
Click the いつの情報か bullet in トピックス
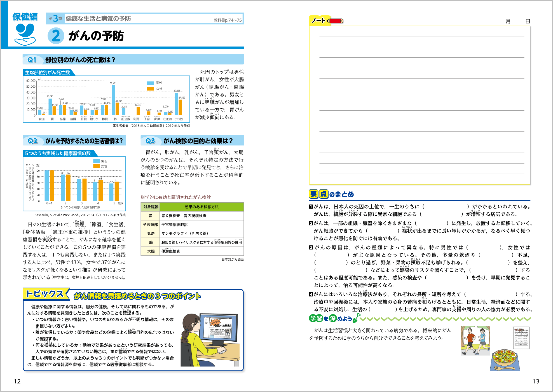click(103, 323)
